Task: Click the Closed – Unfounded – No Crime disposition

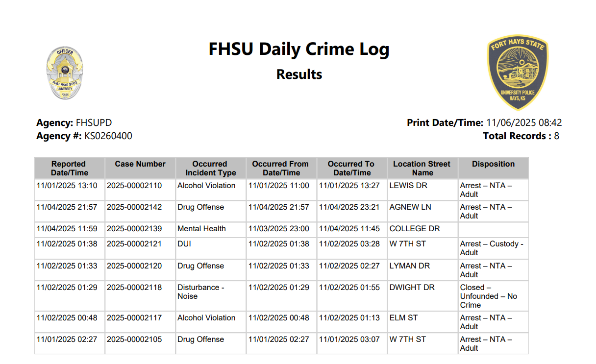Action: (488, 296)
